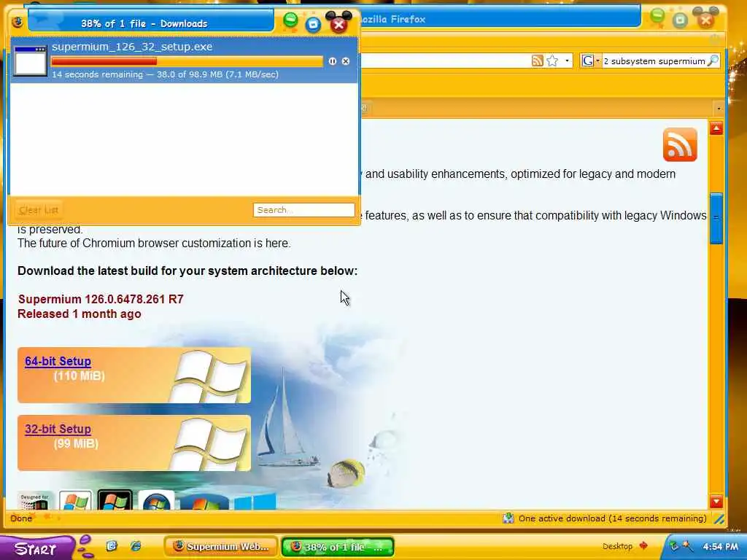Image resolution: width=747 pixels, height=560 pixels.
Task: Click the 4:54 PM system clock
Action: (721, 547)
